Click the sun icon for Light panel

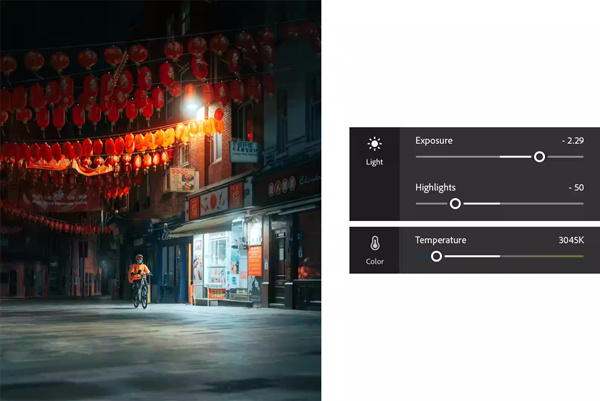click(x=374, y=144)
